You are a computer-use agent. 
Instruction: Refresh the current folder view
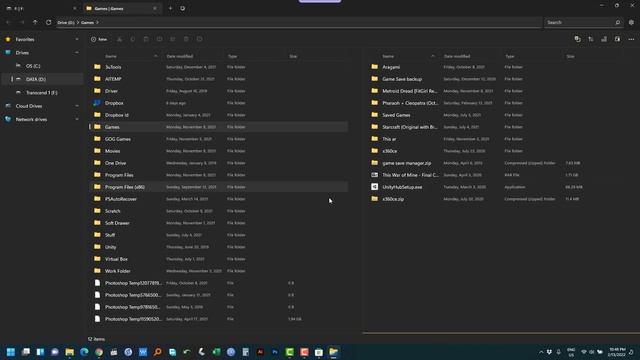click(x=49, y=22)
